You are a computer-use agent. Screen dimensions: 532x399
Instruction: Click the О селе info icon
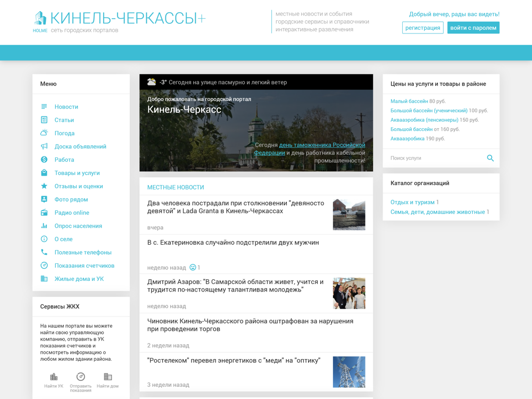[x=44, y=239]
